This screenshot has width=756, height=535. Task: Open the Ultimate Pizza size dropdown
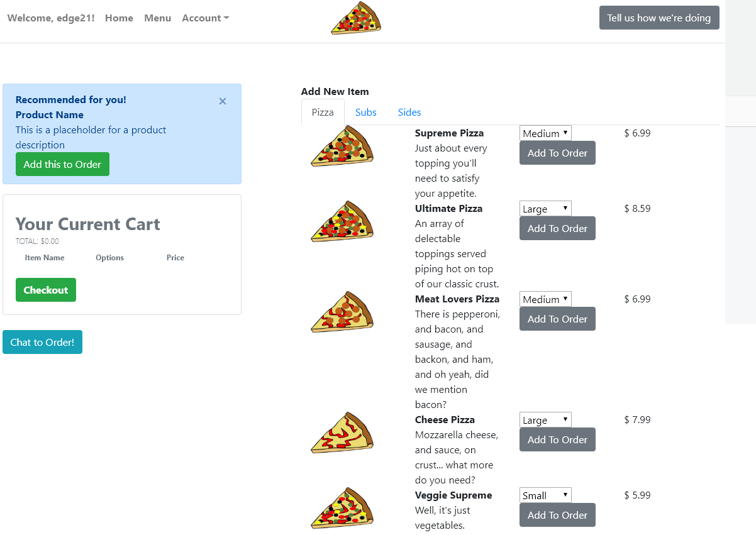(x=545, y=209)
